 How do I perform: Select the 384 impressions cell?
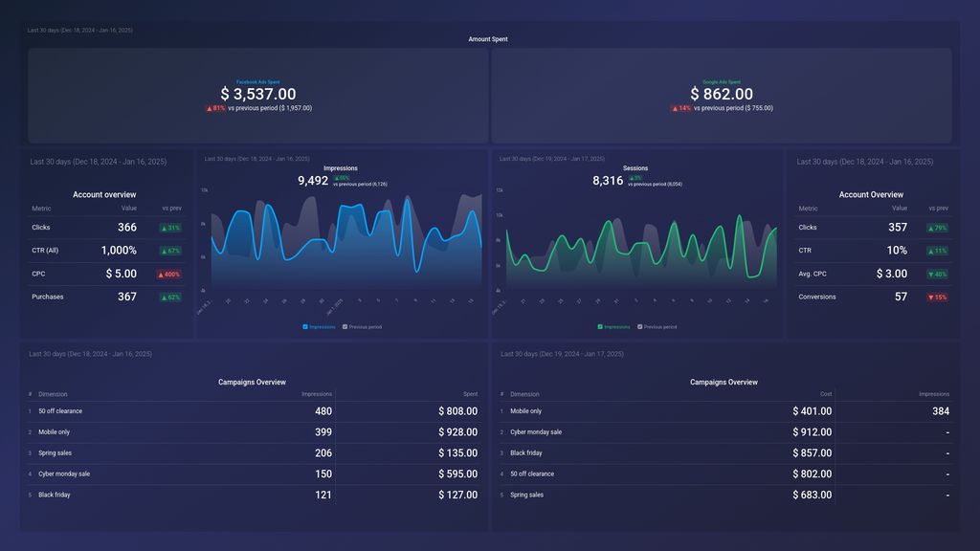pos(941,411)
